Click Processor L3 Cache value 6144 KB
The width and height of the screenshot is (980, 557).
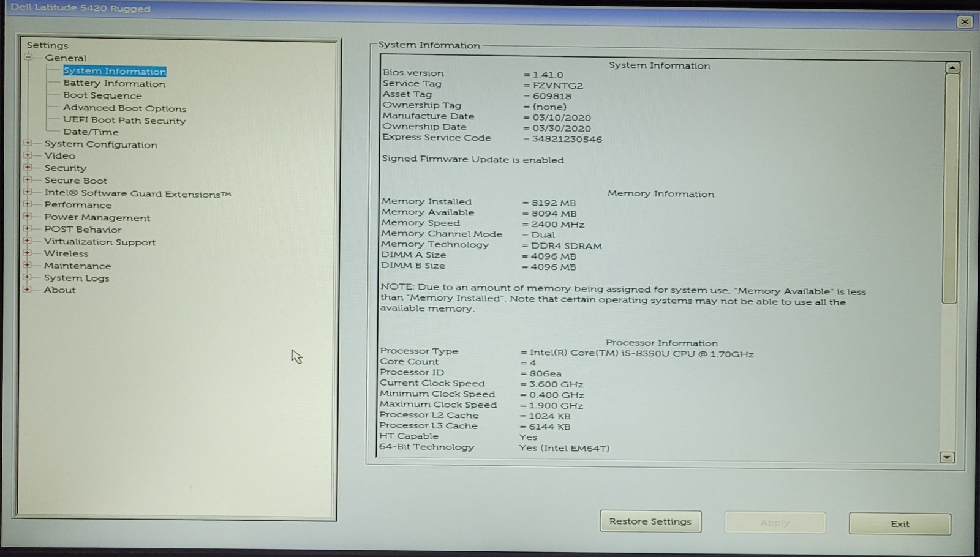[x=549, y=427]
